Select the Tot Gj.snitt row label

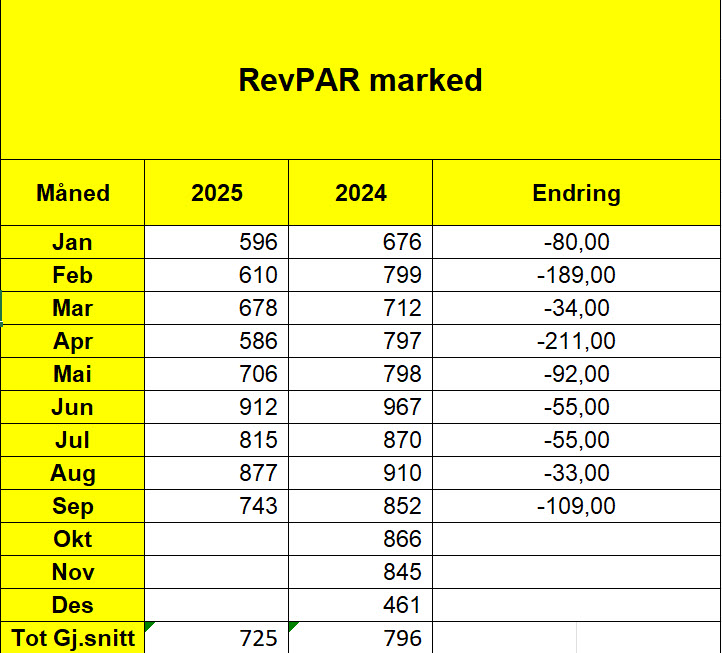[x=73, y=638]
